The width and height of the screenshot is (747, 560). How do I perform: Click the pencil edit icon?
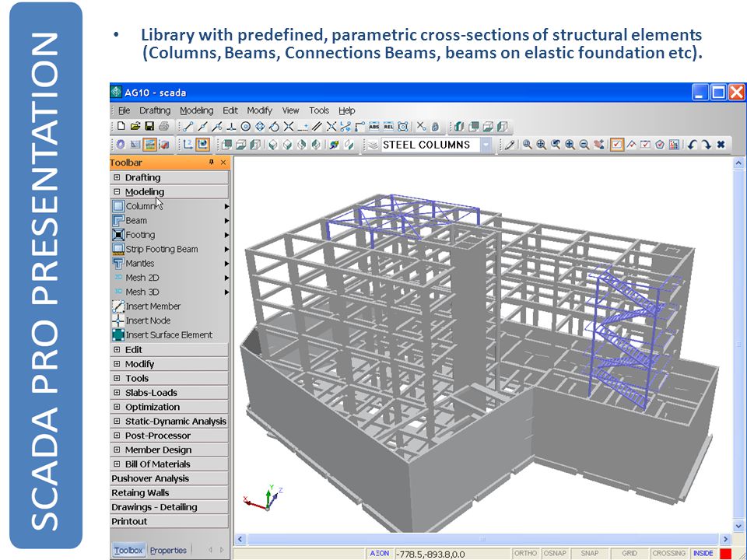point(509,145)
